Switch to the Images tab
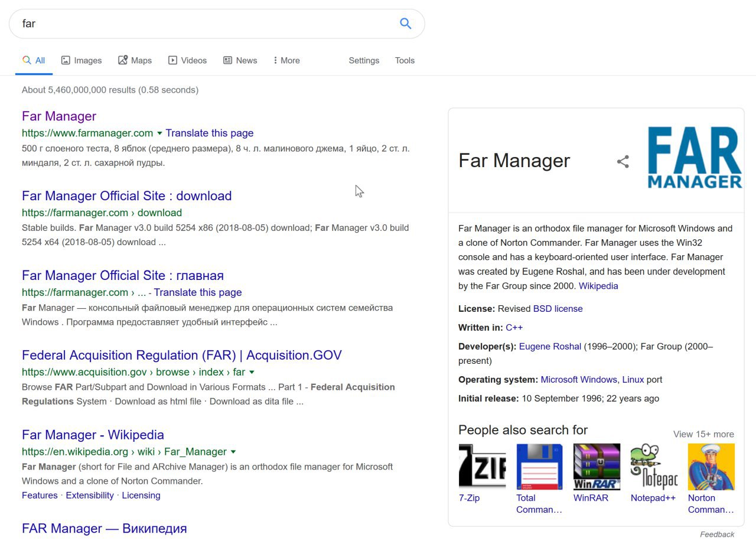This screenshot has width=756, height=541. (82, 60)
